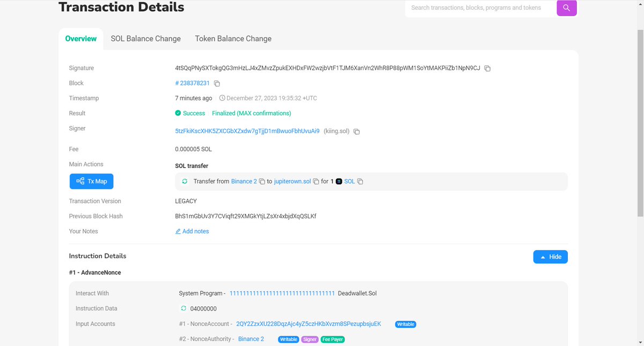Click the Fee Payer badge
The height and width of the screenshot is (346, 644).
[333, 340]
